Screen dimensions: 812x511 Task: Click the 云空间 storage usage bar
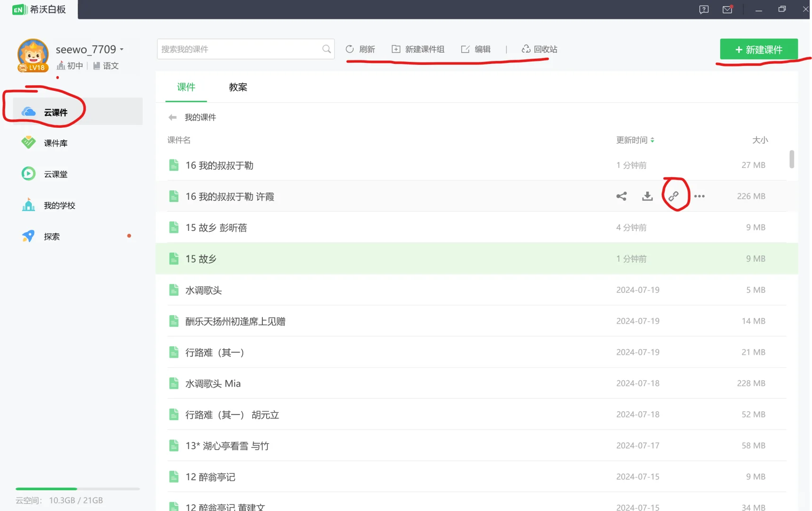click(78, 489)
